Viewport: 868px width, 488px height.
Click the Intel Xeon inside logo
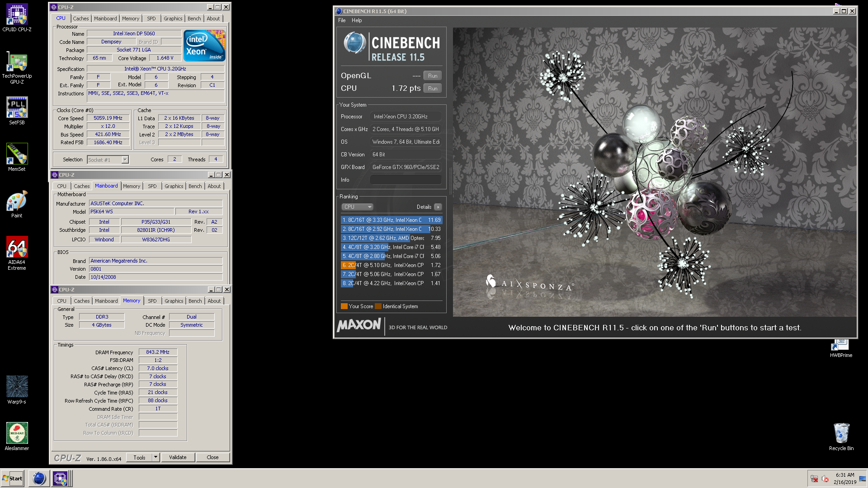[204, 46]
